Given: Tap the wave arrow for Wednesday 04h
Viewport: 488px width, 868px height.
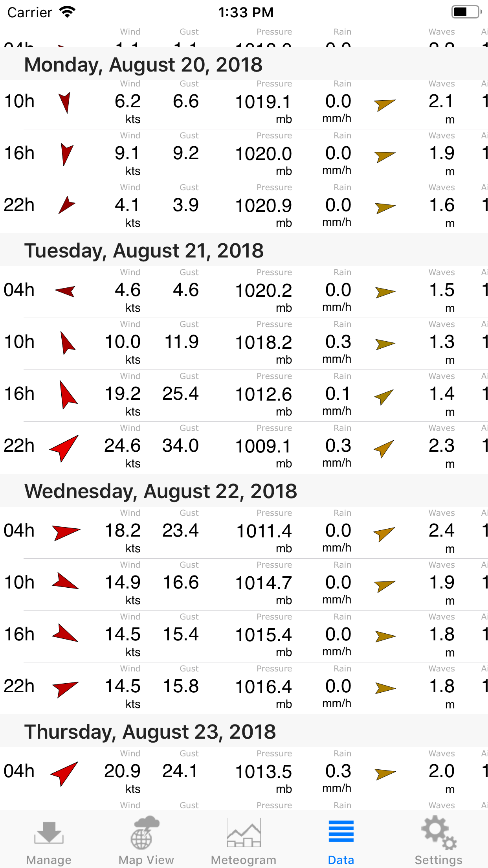Looking at the screenshot, I should pos(384,533).
